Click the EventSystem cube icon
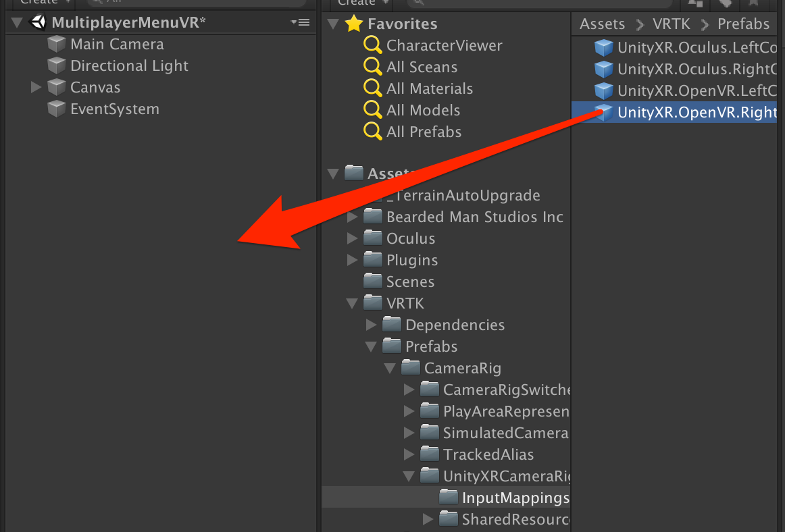The image size is (785, 532). tap(55, 109)
